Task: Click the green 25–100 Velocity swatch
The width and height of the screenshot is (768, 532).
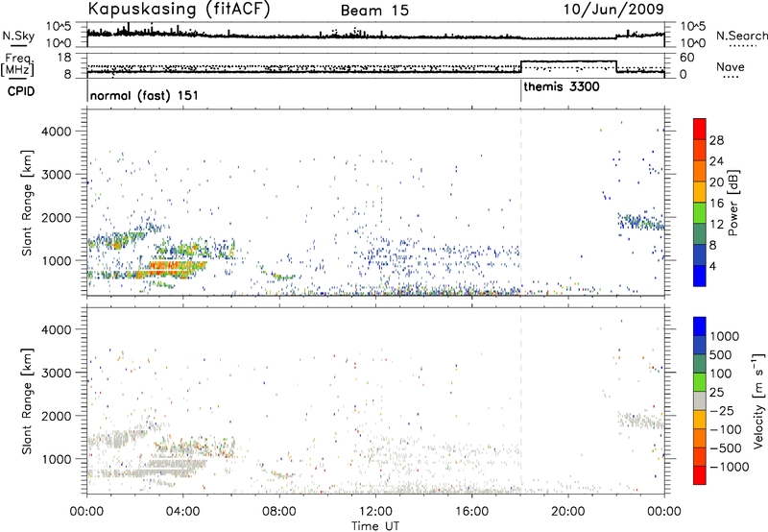Action: [x=700, y=382]
